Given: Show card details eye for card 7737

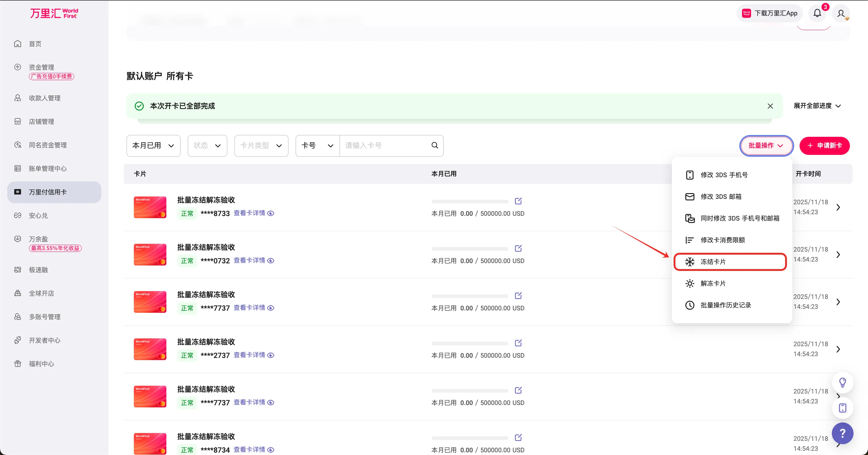Looking at the screenshot, I should [271, 308].
